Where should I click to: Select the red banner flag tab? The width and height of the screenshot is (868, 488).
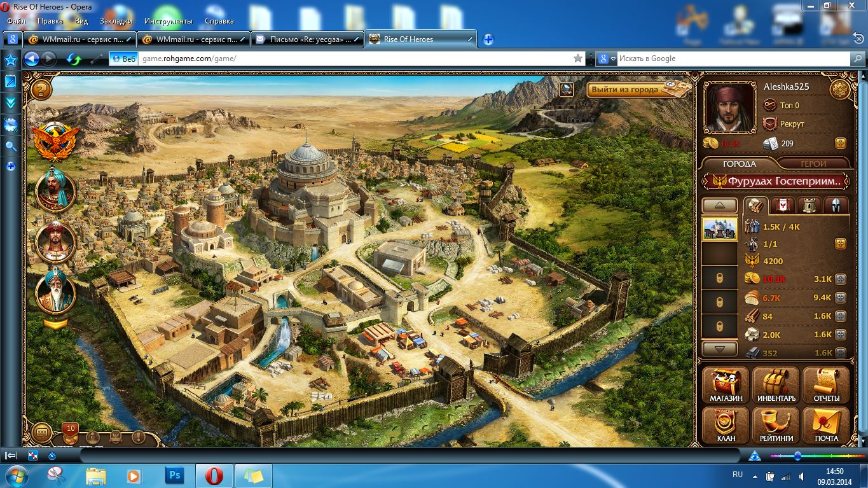point(782,206)
